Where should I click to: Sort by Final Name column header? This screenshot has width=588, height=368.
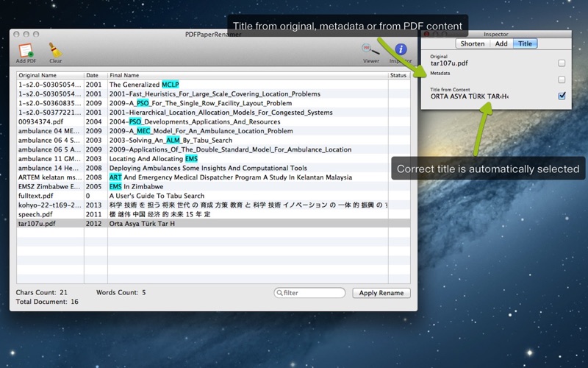[x=248, y=75]
